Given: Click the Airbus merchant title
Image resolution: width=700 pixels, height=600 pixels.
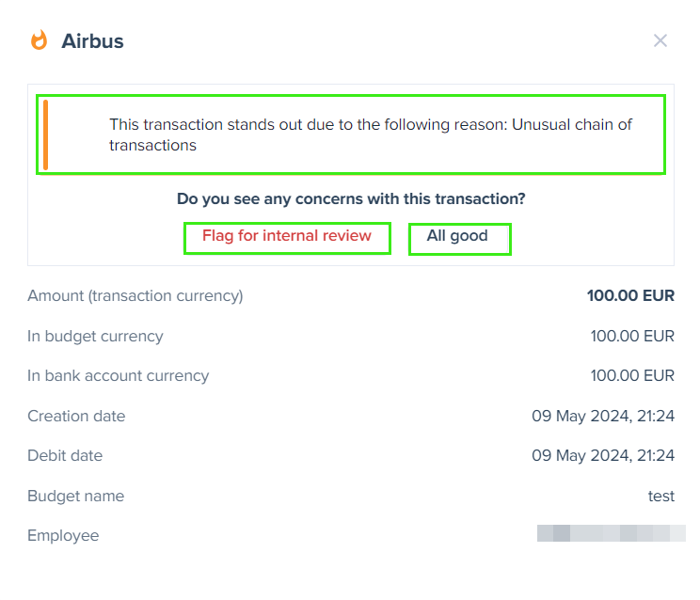Looking at the screenshot, I should 92,41.
